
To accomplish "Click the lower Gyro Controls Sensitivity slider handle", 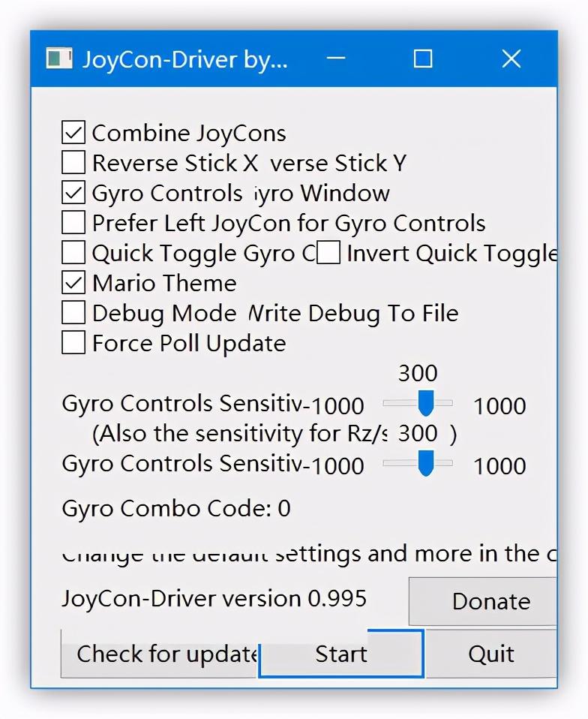I will click(x=425, y=463).
